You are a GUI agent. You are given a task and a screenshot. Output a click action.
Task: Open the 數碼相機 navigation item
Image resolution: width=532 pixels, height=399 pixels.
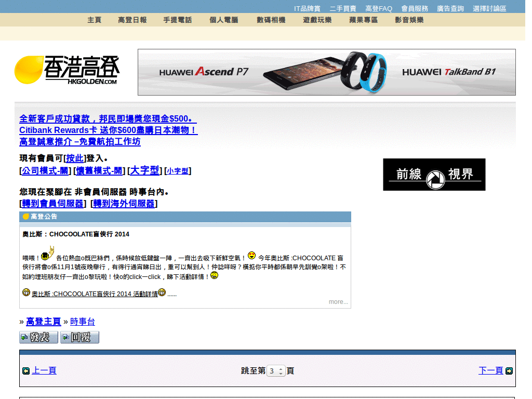[271, 20]
